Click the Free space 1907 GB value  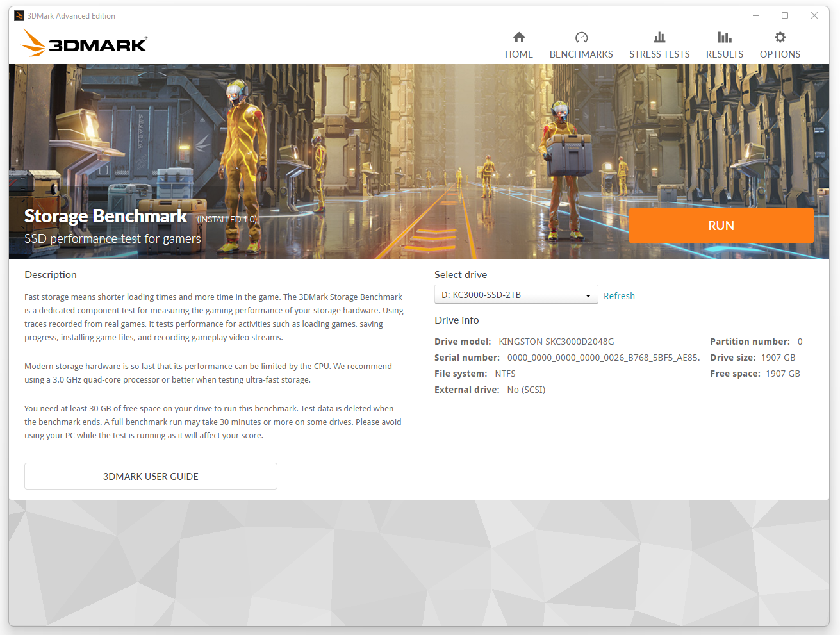tap(782, 374)
